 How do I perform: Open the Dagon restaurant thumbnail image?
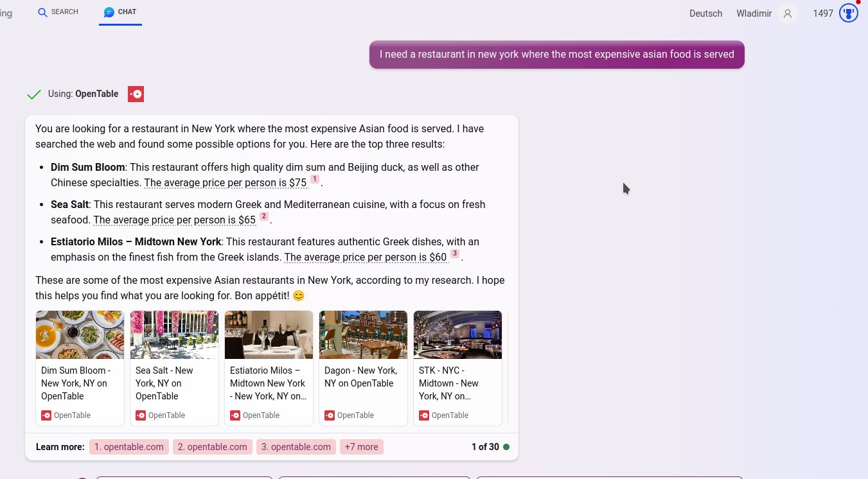(363, 335)
